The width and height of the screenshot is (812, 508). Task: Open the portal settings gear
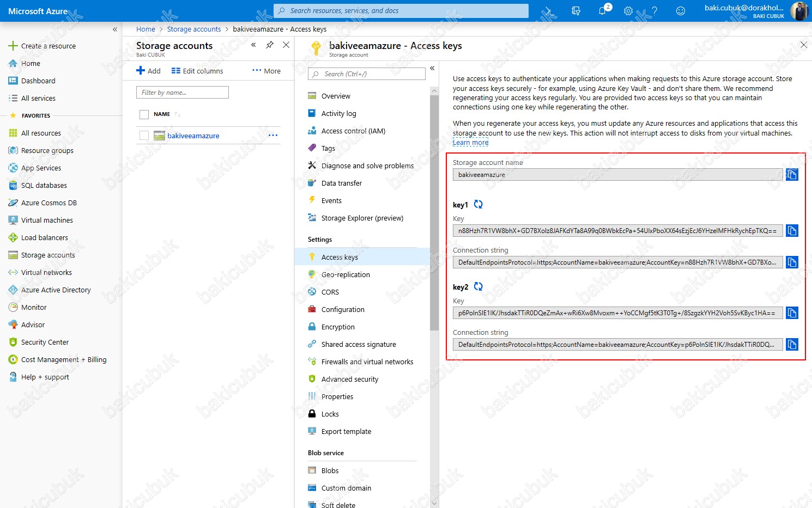coord(628,11)
